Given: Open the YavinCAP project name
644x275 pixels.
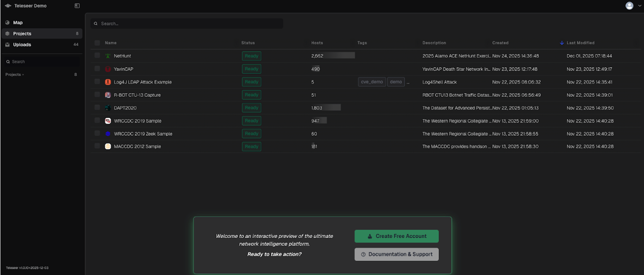Looking at the screenshot, I should [x=123, y=69].
